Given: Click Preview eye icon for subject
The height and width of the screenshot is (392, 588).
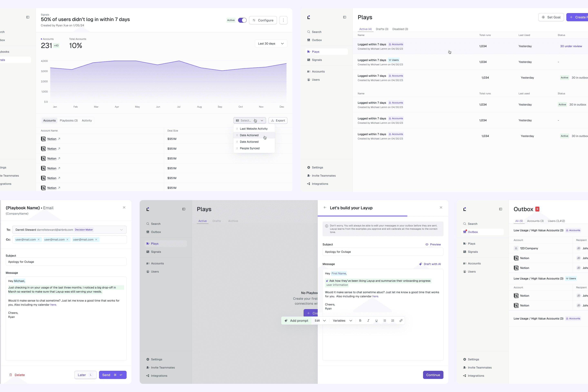Looking at the screenshot, I should coord(427,245).
